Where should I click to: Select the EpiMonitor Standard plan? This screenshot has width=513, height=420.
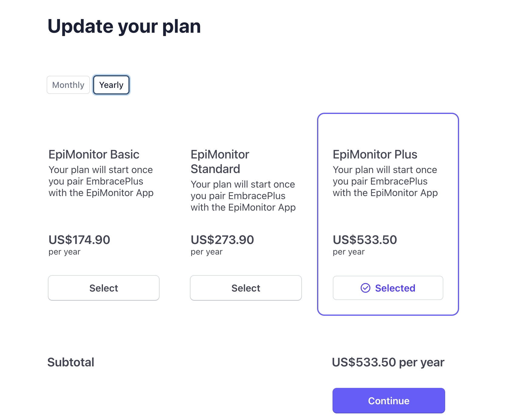246,288
